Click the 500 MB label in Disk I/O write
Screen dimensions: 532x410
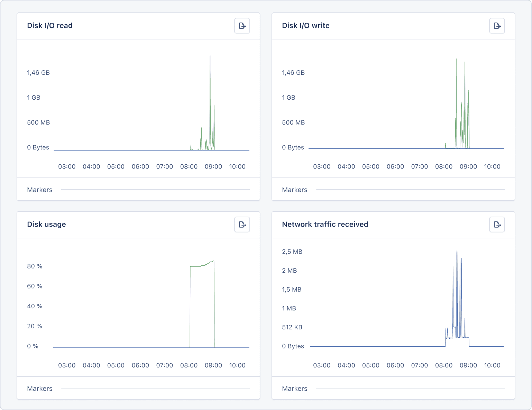293,122
